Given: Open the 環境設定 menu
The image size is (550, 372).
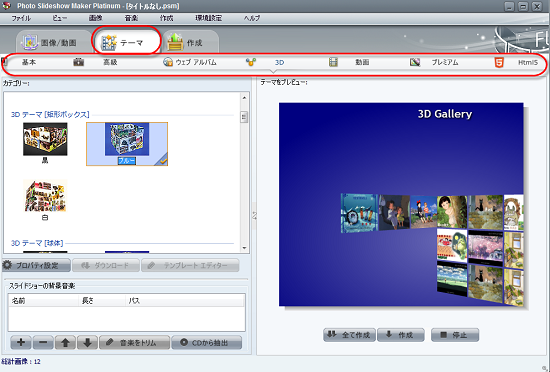Looking at the screenshot, I should pos(209,18).
